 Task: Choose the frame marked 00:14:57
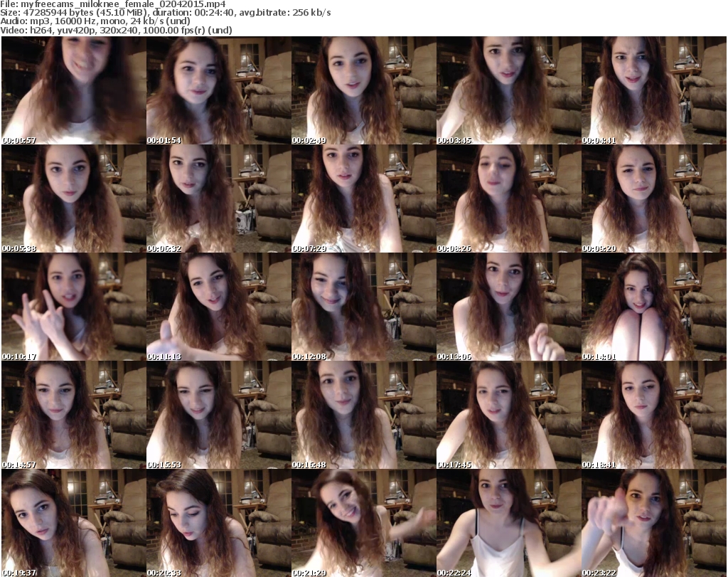(x=74, y=415)
